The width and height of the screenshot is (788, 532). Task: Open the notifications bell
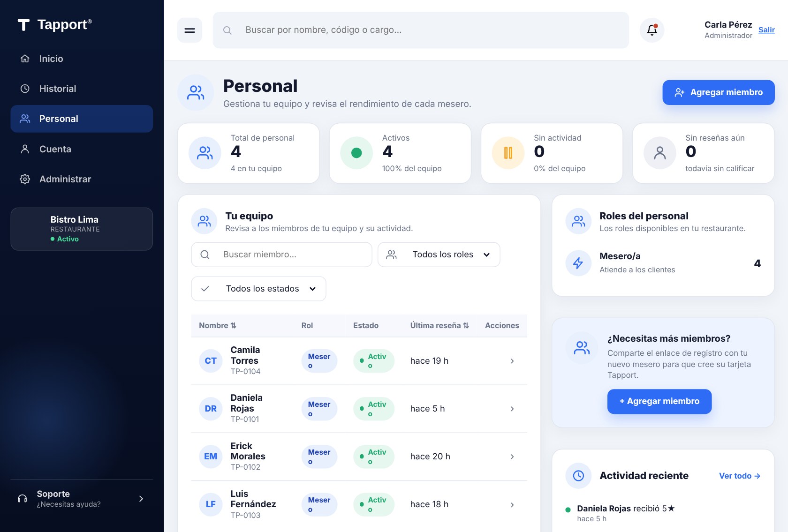point(652,30)
